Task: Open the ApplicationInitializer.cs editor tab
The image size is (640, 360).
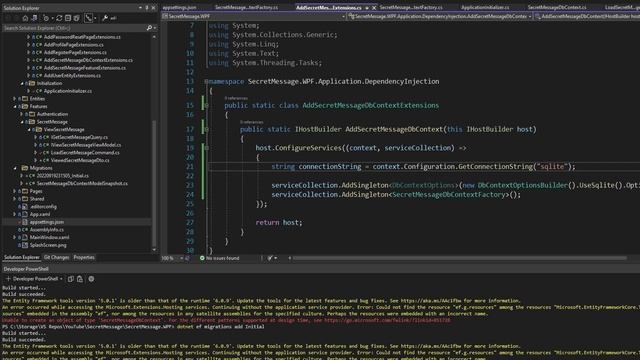Action: pos(485,7)
